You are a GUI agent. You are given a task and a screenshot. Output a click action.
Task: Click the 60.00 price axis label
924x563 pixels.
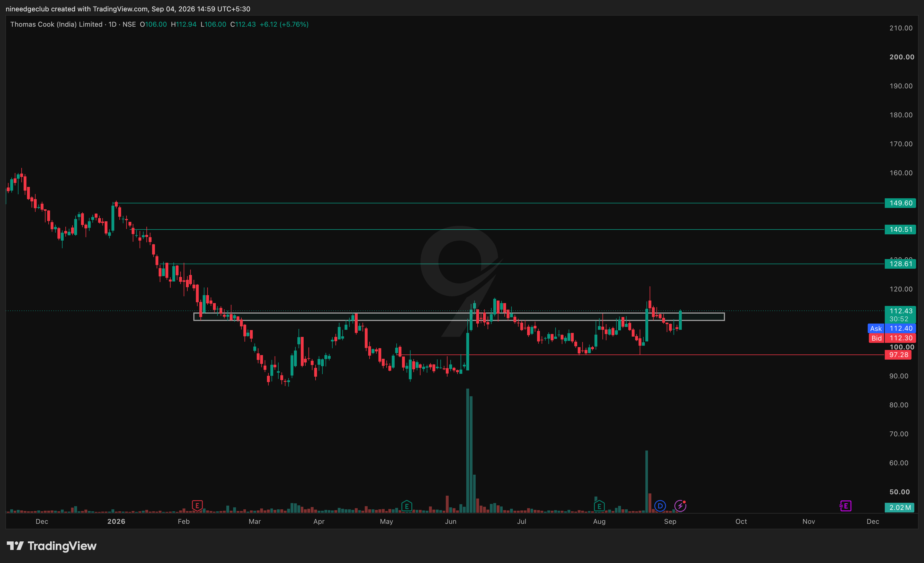[898, 463]
